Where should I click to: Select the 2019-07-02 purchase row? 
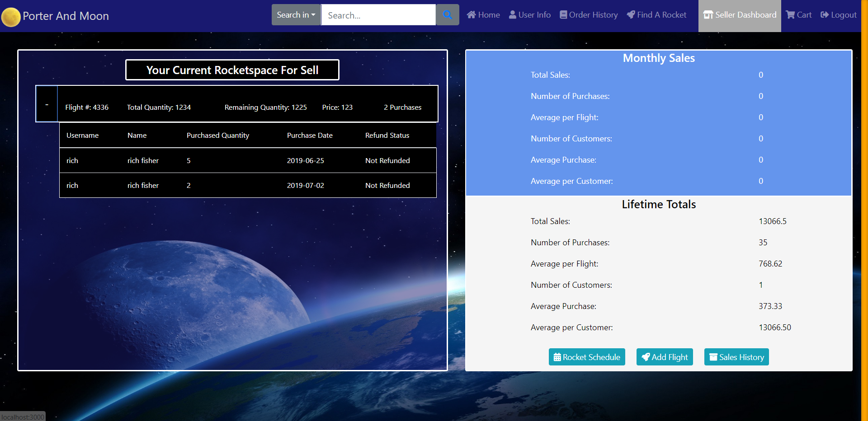coord(248,185)
